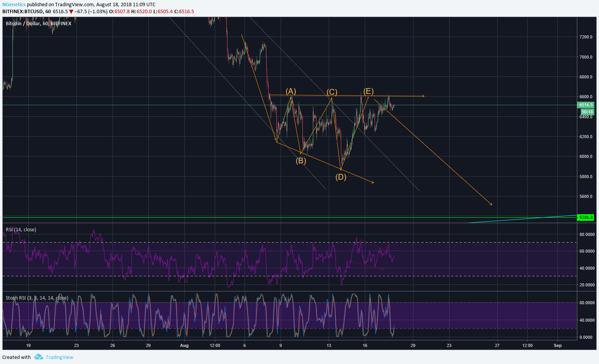599x364 pixels.
Task: Click the low value L:6505.4
Action: (x=163, y=12)
